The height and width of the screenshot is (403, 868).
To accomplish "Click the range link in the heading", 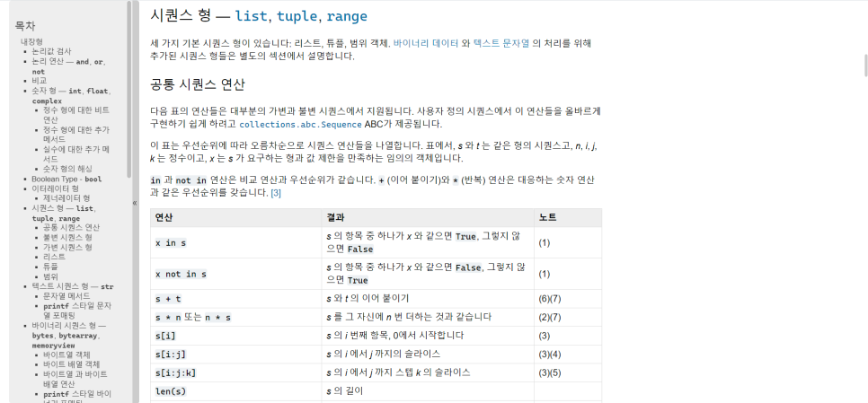I will 347,16.
